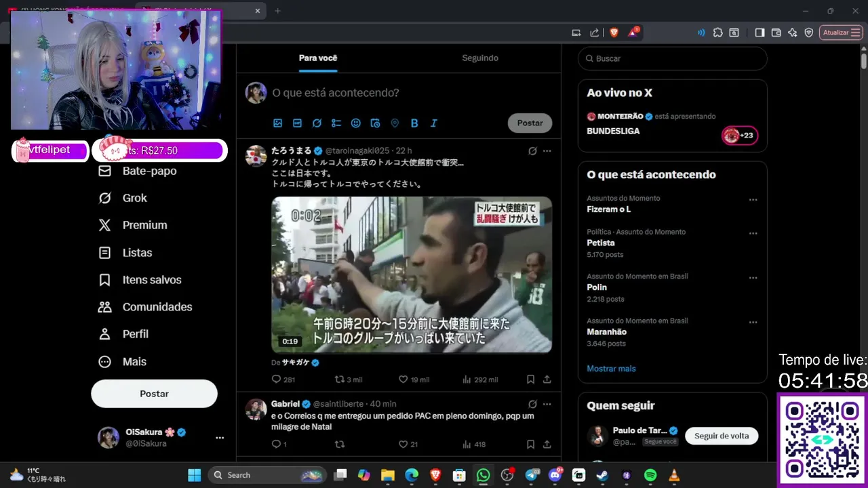Click the Buscar search field
The height and width of the screenshot is (488, 868).
[672, 58]
